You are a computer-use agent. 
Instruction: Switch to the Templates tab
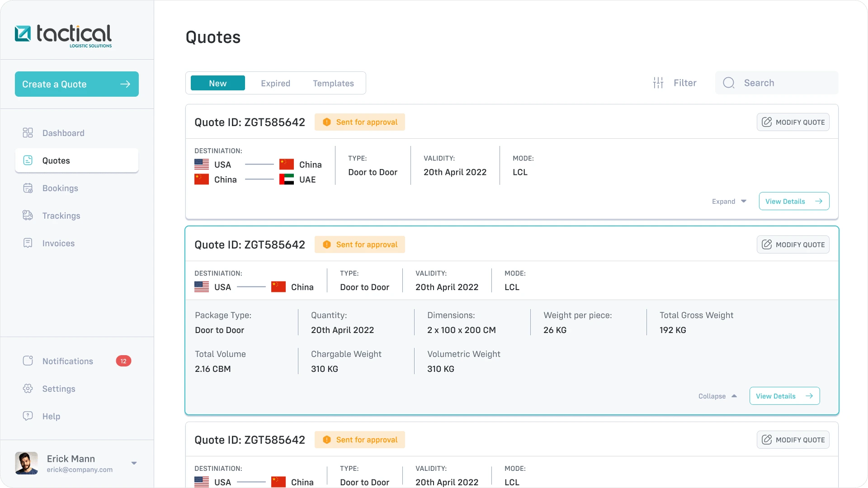click(x=333, y=83)
